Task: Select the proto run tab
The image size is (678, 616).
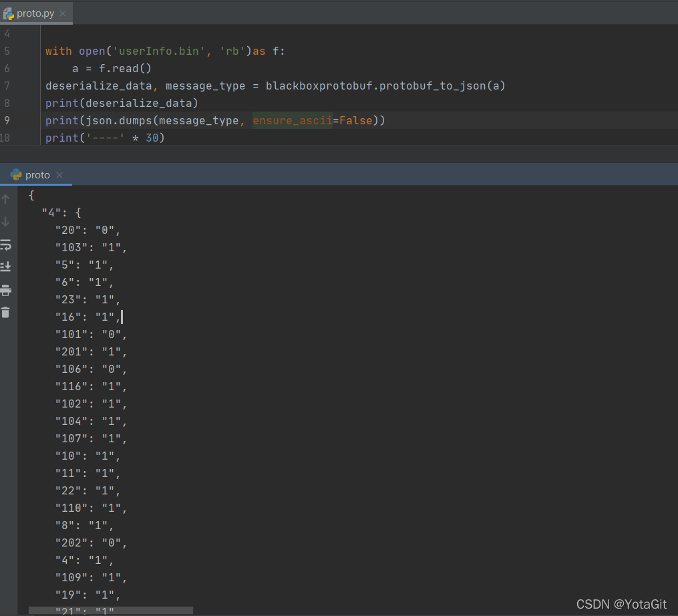Action: click(x=36, y=175)
